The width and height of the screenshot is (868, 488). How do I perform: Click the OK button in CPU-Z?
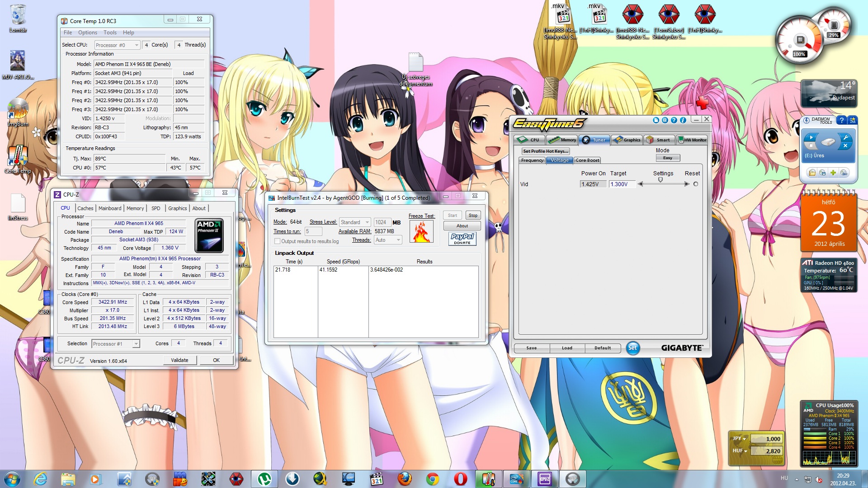(216, 360)
